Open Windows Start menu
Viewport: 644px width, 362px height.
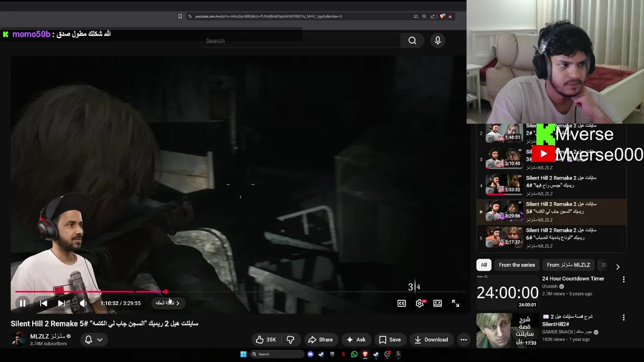click(x=244, y=354)
